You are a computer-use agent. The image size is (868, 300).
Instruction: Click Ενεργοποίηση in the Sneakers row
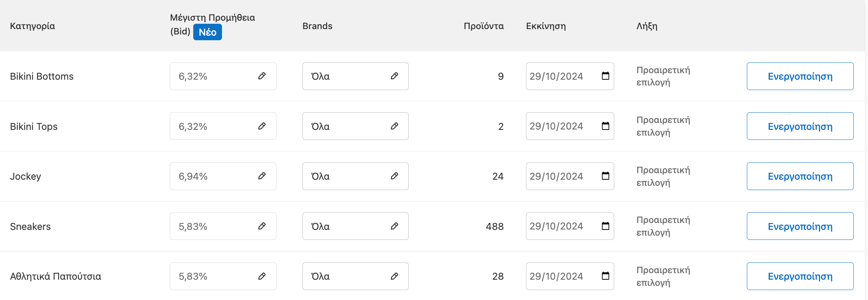[x=800, y=226]
